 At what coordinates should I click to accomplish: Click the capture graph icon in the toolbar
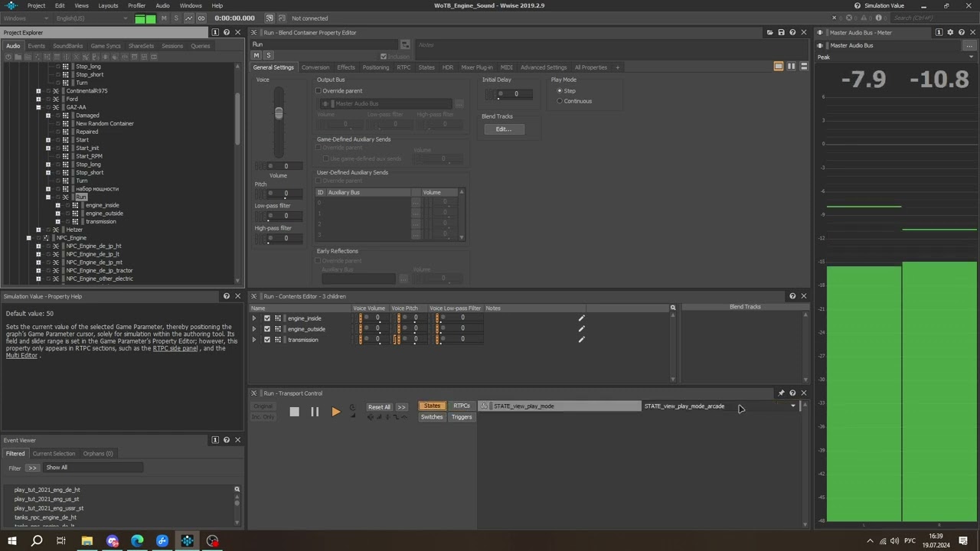coord(188,18)
